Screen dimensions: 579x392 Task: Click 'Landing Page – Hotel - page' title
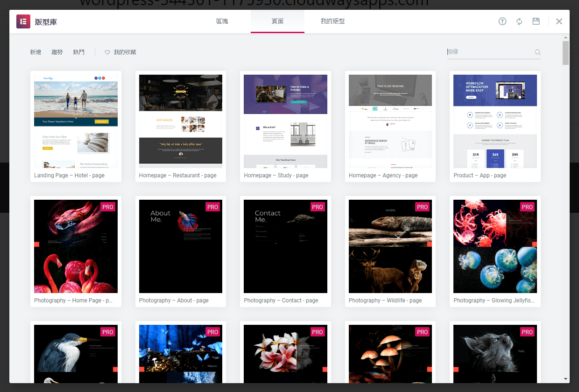point(69,175)
